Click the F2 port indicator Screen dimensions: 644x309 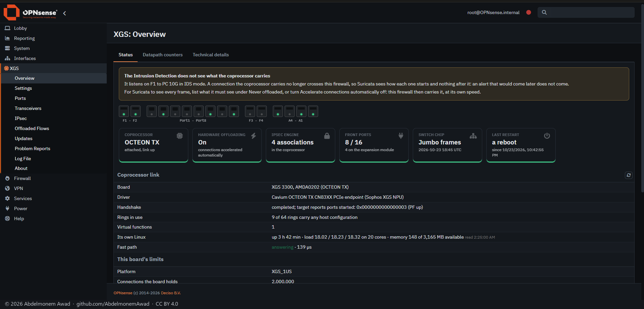136,111
